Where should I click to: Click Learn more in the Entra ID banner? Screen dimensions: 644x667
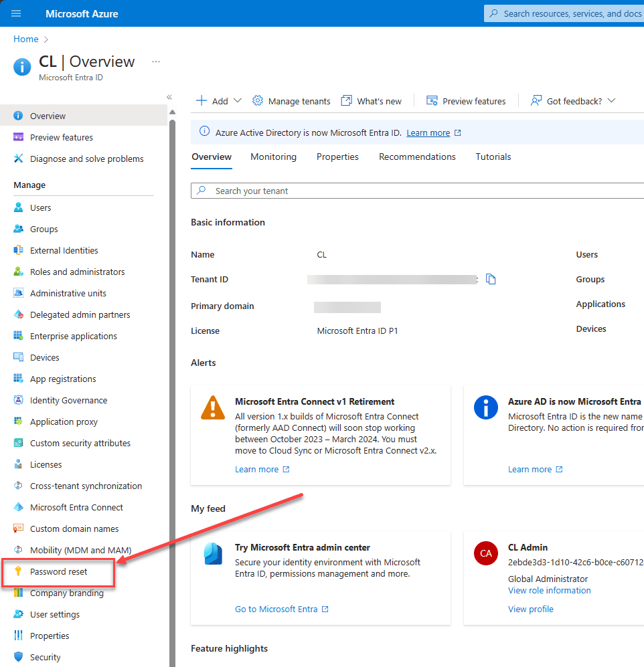[x=428, y=132]
